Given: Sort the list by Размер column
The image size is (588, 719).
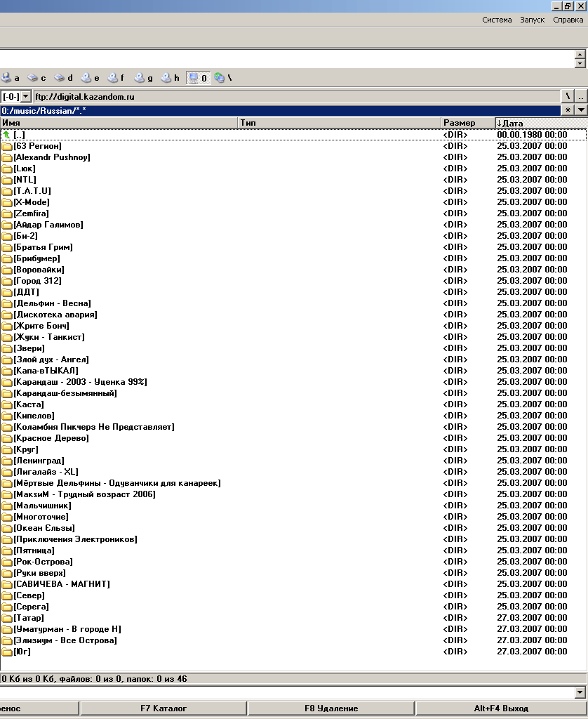Looking at the screenshot, I should pos(468,123).
